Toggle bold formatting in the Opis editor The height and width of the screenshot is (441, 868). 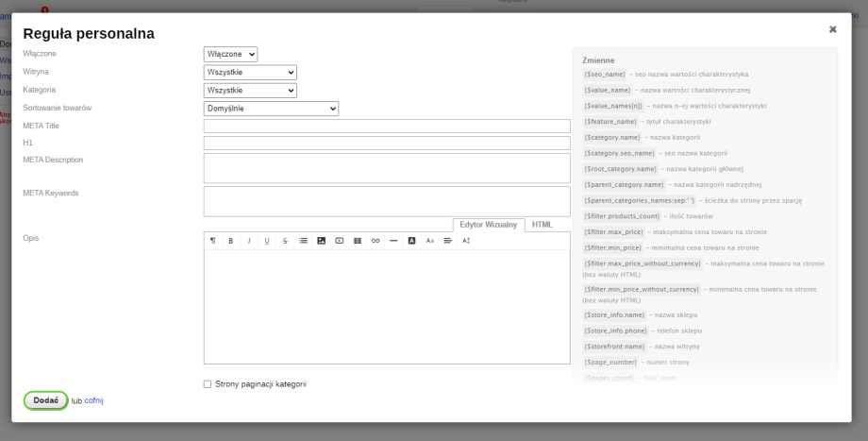point(230,241)
